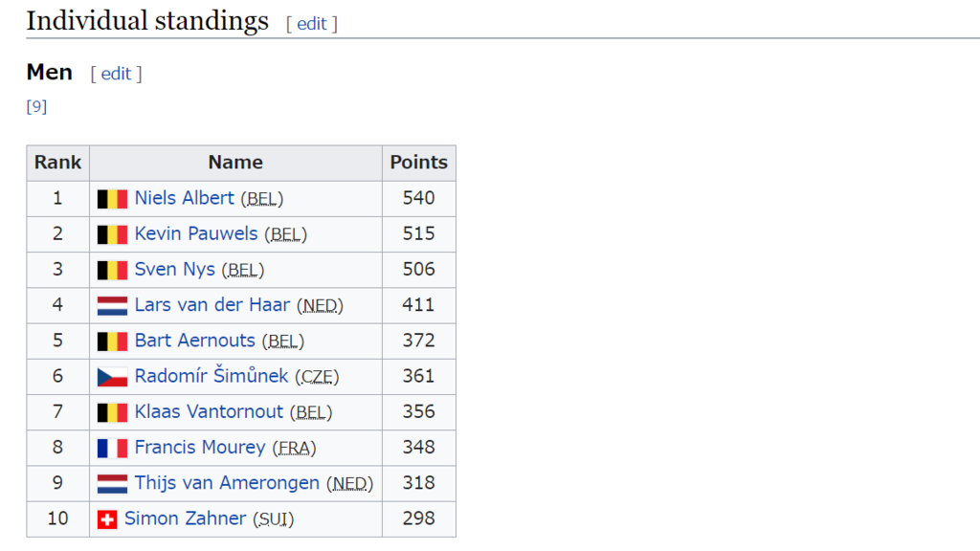Viewport: 980px width, 551px height.
Task: Click the Points column header
Action: point(419,163)
